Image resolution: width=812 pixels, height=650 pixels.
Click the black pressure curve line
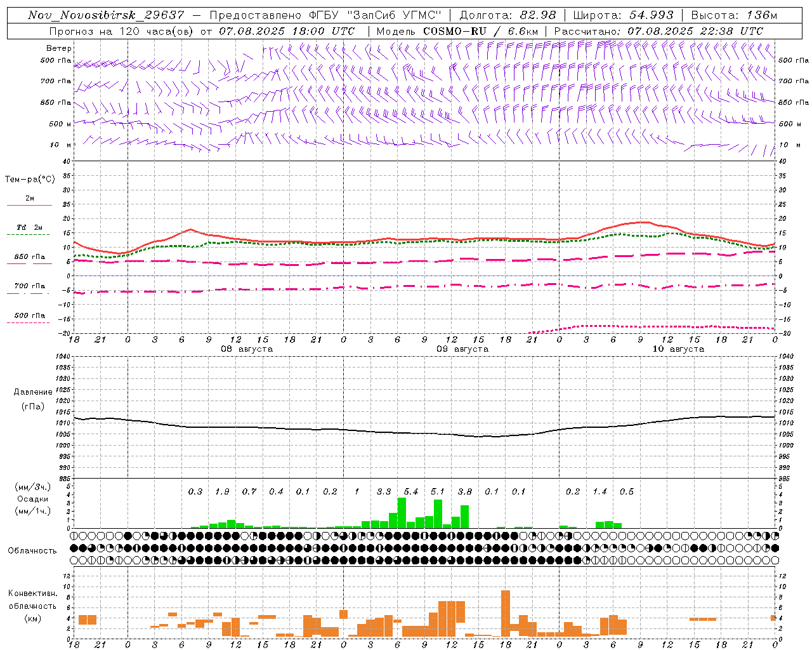pos(425,434)
